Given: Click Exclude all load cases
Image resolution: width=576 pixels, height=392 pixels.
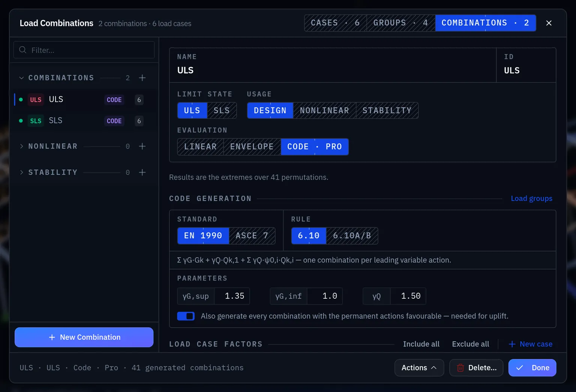Looking at the screenshot, I should pyautogui.click(x=471, y=344).
